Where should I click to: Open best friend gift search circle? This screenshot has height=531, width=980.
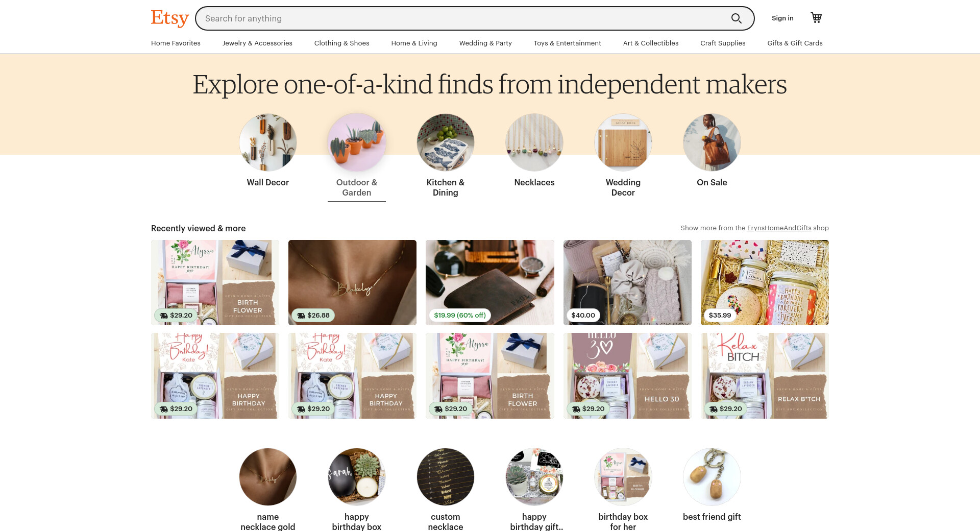pos(712,477)
